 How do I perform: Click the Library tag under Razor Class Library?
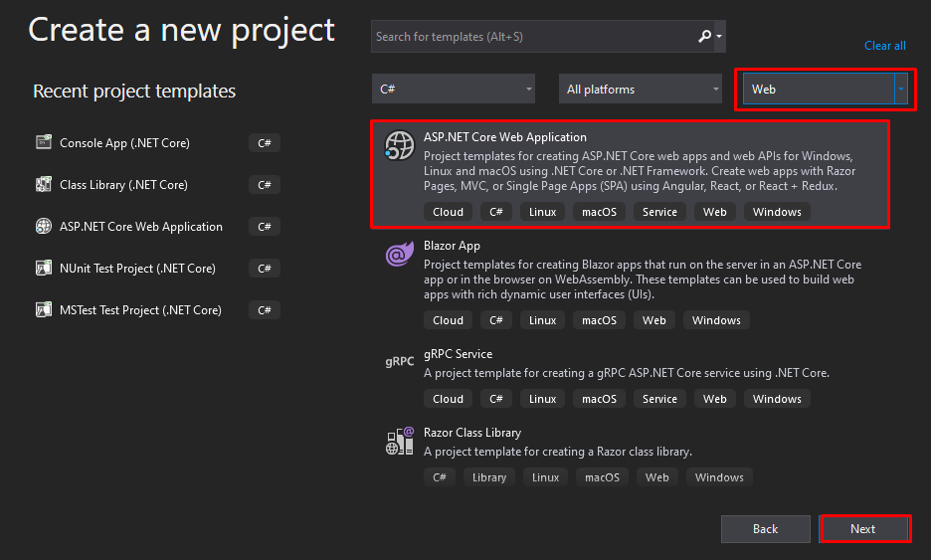tap(489, 477)
